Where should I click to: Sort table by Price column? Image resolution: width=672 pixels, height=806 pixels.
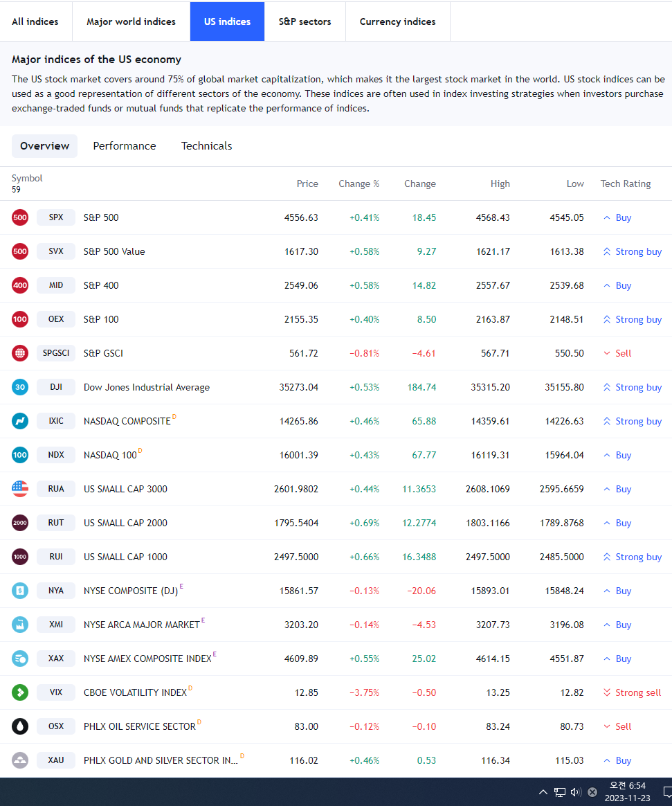pos(307,183)
